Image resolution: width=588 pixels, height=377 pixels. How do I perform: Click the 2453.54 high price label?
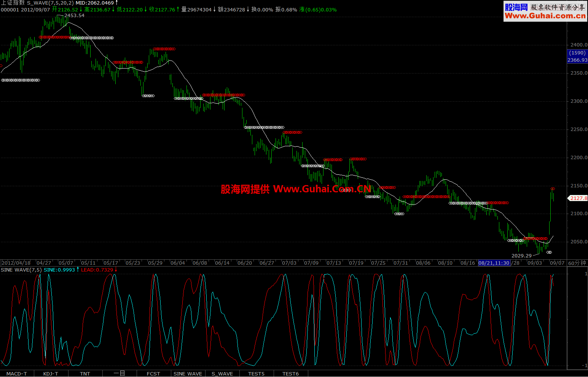[x=74, y=16]
